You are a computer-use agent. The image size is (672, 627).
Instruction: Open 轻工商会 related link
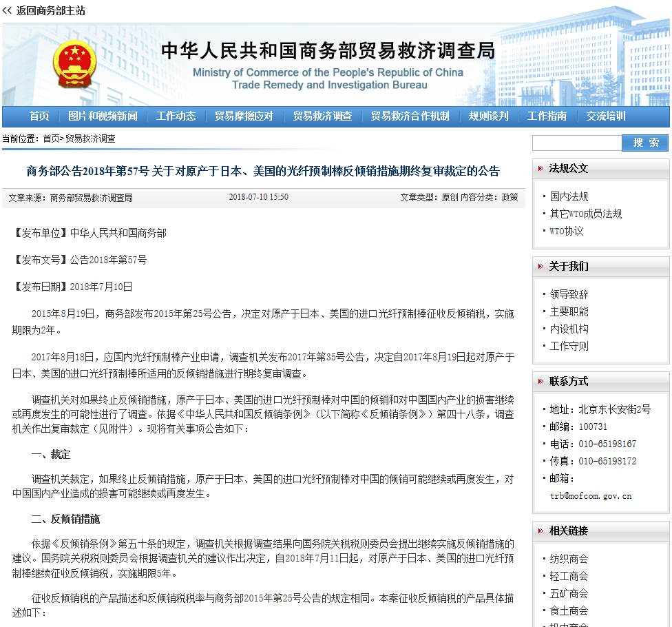(569, 576)
